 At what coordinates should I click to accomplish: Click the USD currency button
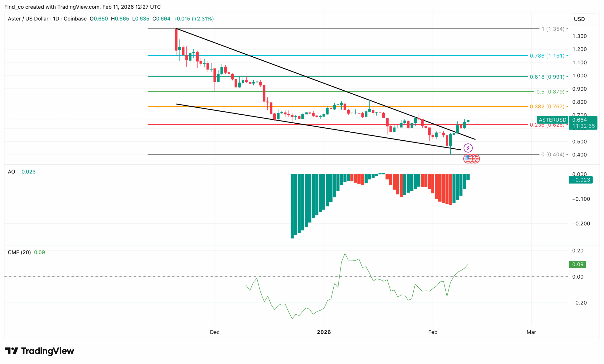[x=584, y=19]
